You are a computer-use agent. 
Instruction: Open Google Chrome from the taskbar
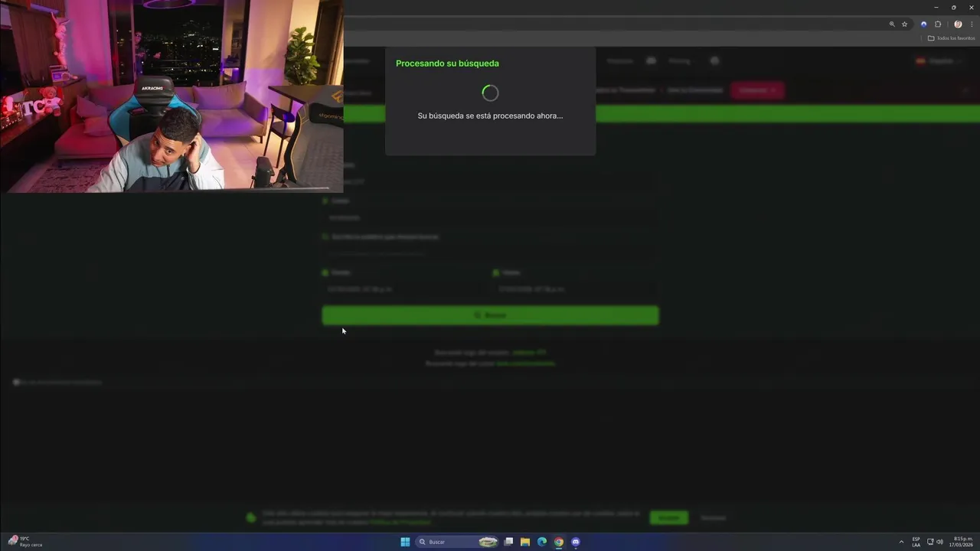click(x=559, y=542)
